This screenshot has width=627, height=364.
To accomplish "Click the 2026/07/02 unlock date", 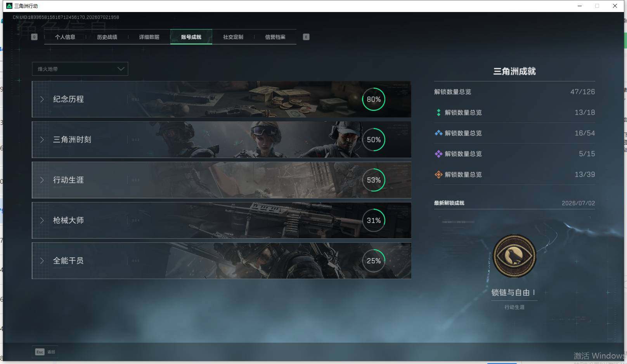I will pos(578,203).
